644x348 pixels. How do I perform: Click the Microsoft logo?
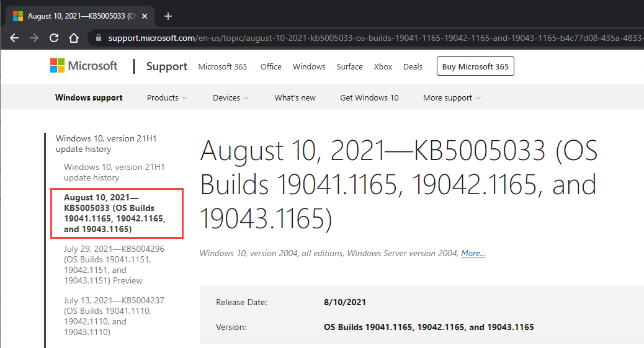pyautogui.click(x=84, y=66)
